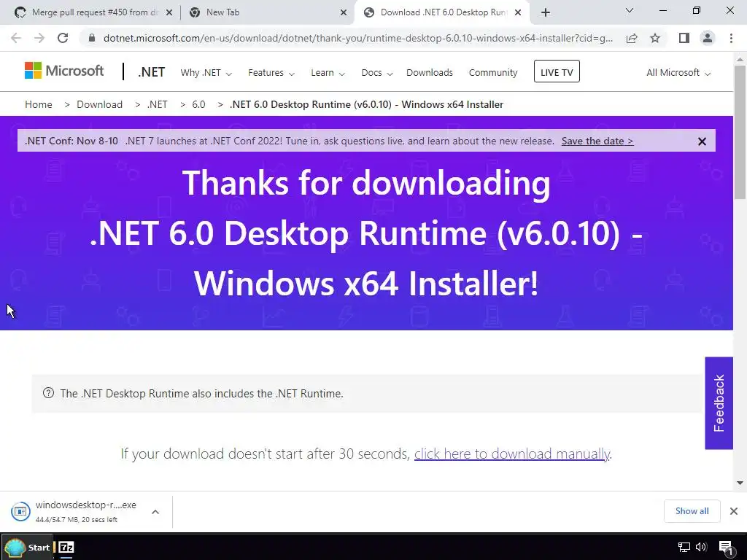Viewport: 747px width, 560px height.
Task: Open Chrome three-dot menu
Action: click(731, 38)
